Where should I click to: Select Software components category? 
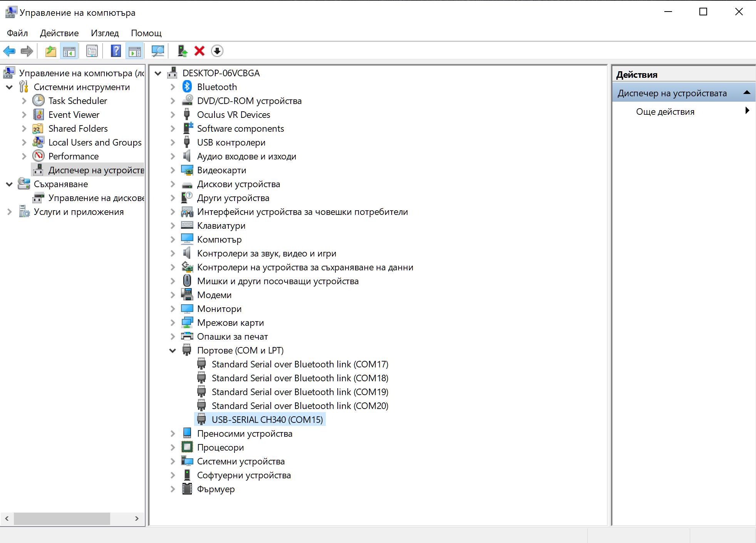(x=240, y=128)
